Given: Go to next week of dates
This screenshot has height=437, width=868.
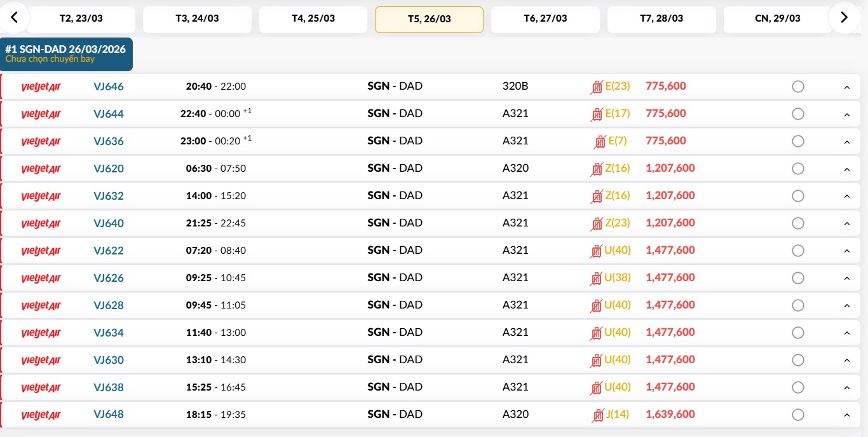Looking at the screenshot, I should (844, 18).
